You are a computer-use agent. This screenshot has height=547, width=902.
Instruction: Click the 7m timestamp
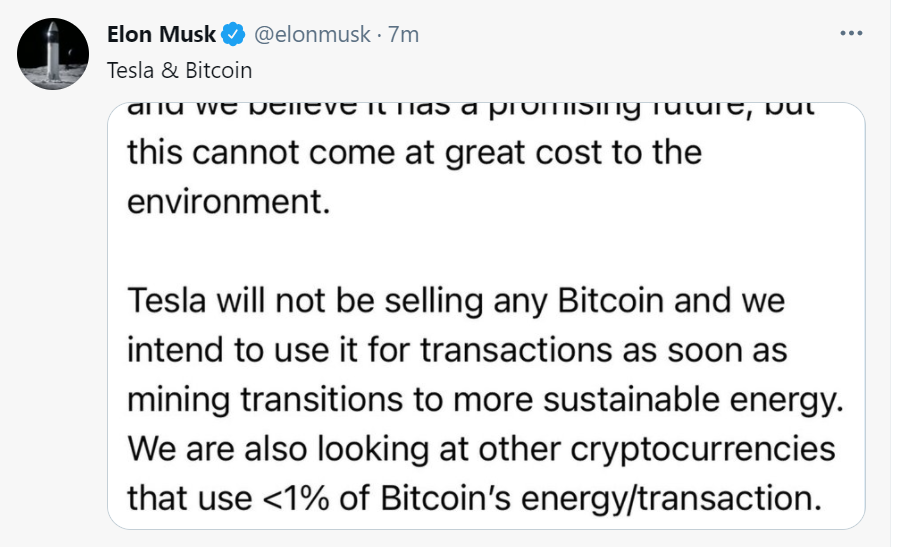click(x=403, y=35)
